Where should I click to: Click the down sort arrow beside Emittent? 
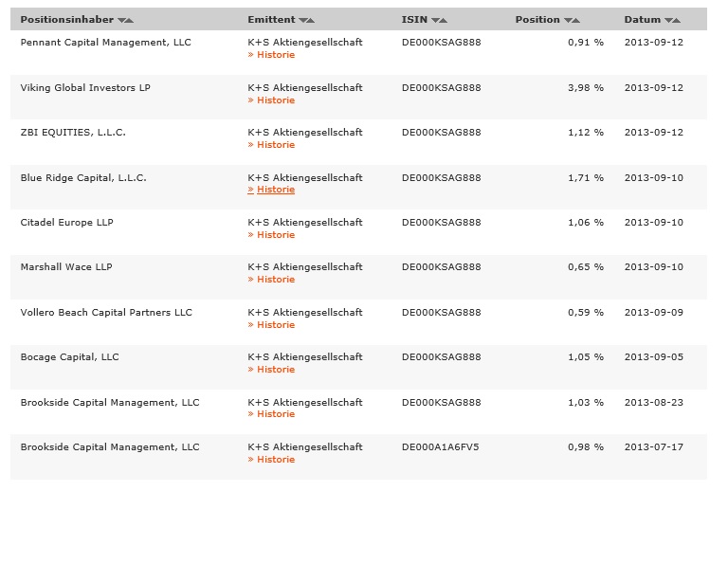(x=302, y=20)
